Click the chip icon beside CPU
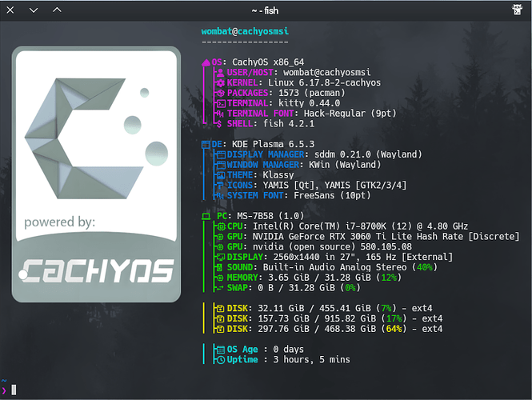532x400 pixels. pyautogui.click(x=221, y=226)
